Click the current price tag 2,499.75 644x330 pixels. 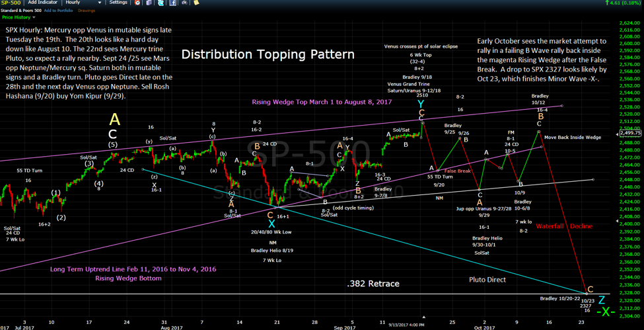pos(631,134)
